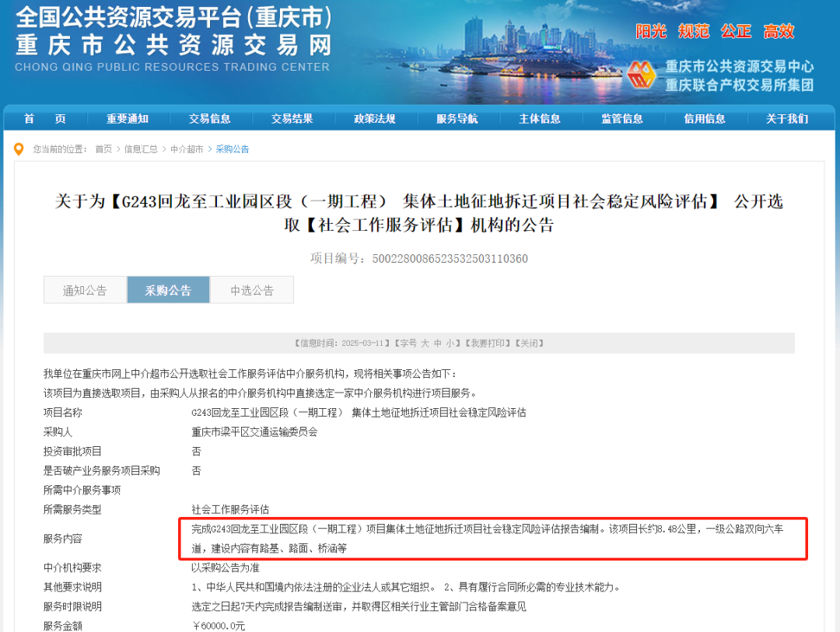Click the 全国公共资源交易平台(重庆市) header text
The width and height of the screenshot is (840, 632).
coord(173,17)
